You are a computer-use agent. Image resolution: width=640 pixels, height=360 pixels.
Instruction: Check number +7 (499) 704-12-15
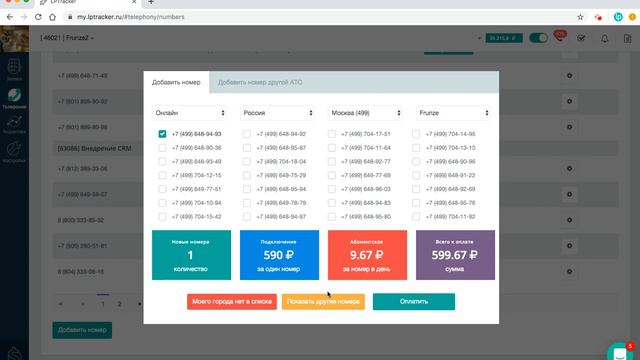(162, 175)
